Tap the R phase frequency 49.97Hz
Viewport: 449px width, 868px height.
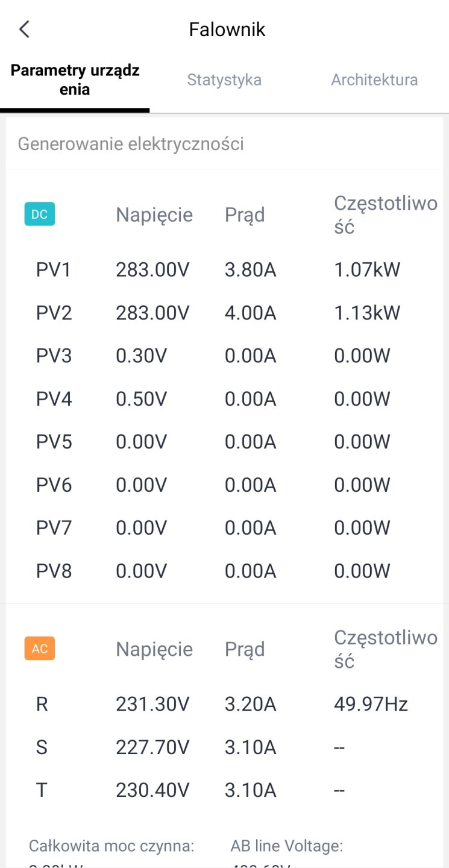pos(371,704)
